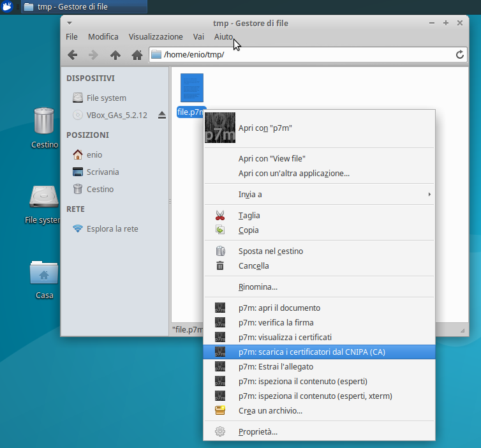This screenshot has width=481, height=448.
Task: Select p7m: verifica la firma
Action: (276, 322)
